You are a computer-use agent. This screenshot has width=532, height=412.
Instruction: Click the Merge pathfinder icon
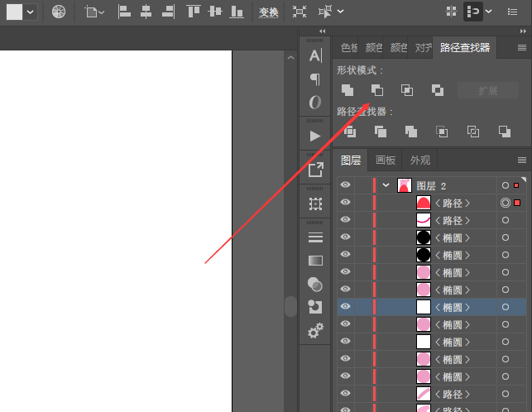click(411, 132)
